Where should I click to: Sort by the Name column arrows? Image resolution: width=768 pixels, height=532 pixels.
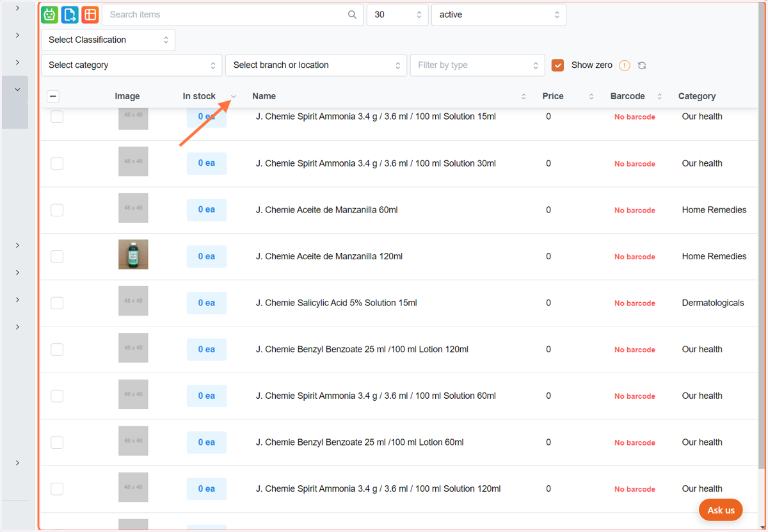[524, 97]
